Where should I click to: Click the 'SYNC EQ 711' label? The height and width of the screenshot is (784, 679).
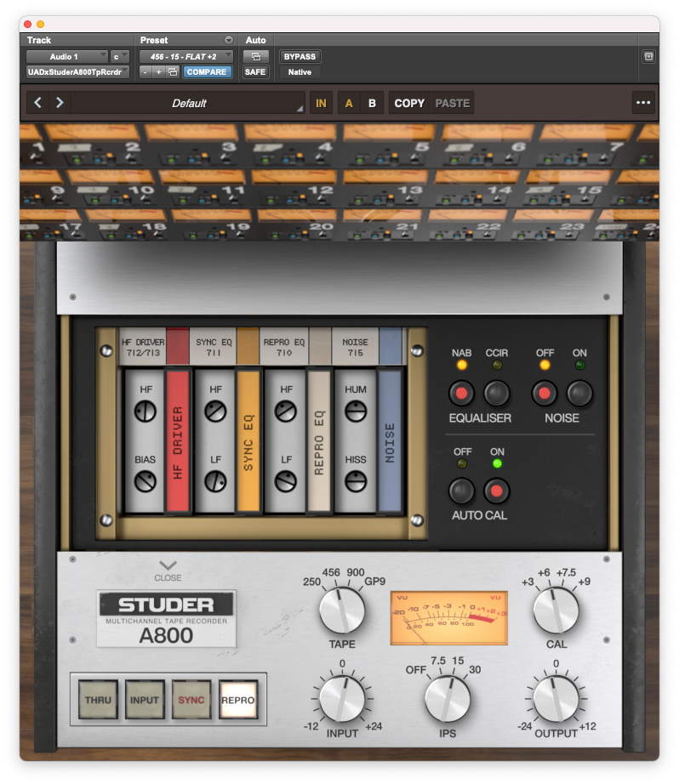tap(214, 347)
